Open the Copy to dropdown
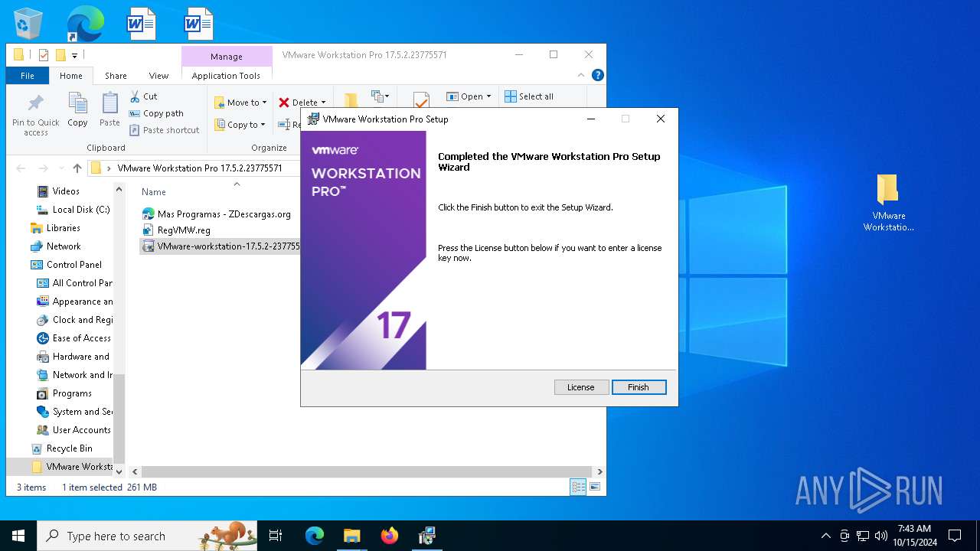The width and height of the screenshot is (980, 551). point(240,125)
